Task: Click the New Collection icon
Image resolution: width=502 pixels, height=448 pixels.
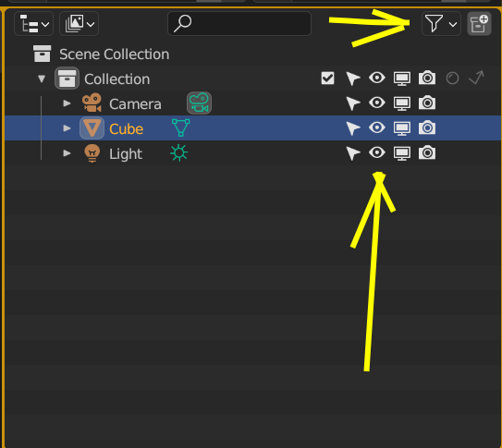Action: pos(479,23)
